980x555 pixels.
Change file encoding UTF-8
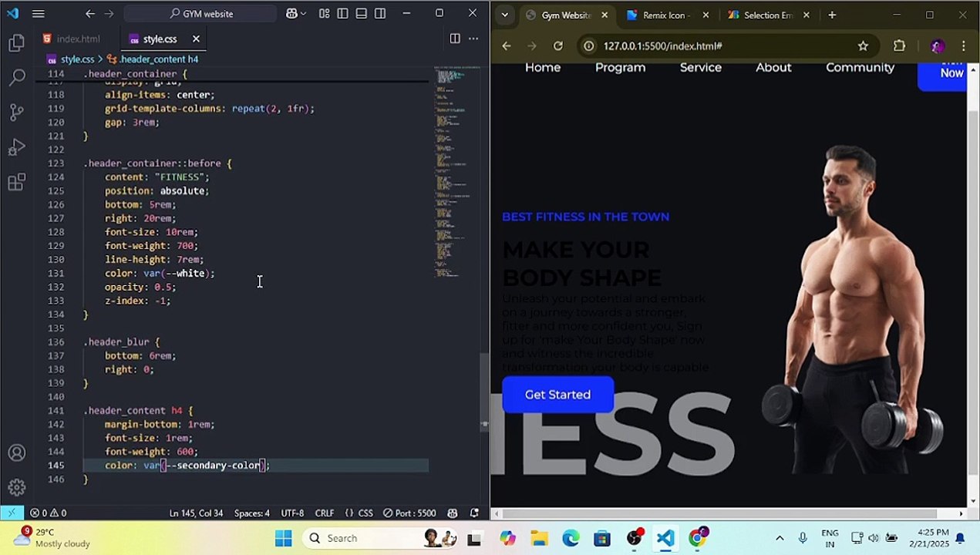point(292,513)
